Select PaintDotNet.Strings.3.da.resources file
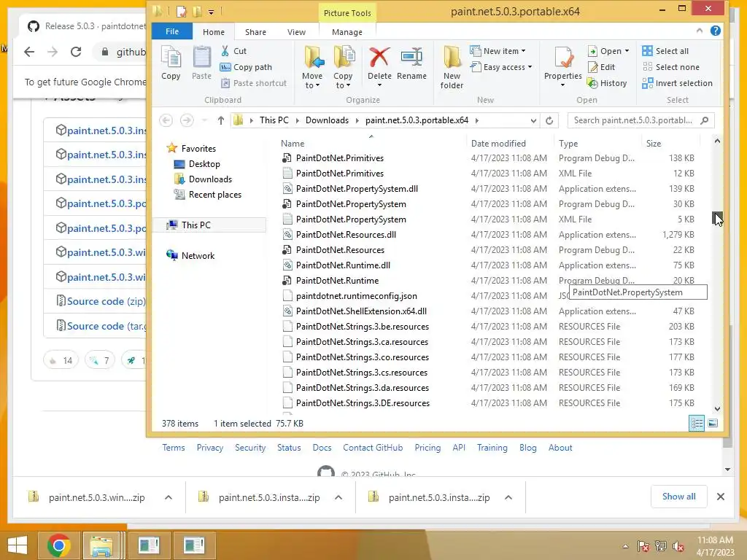Screen dimensions: 747x560 point(362,388)
